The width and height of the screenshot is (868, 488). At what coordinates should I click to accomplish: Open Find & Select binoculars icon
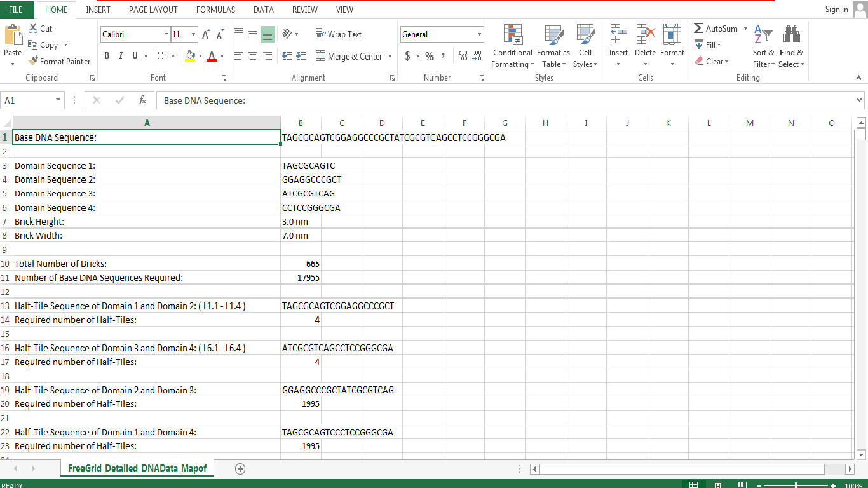click(791, 36)
